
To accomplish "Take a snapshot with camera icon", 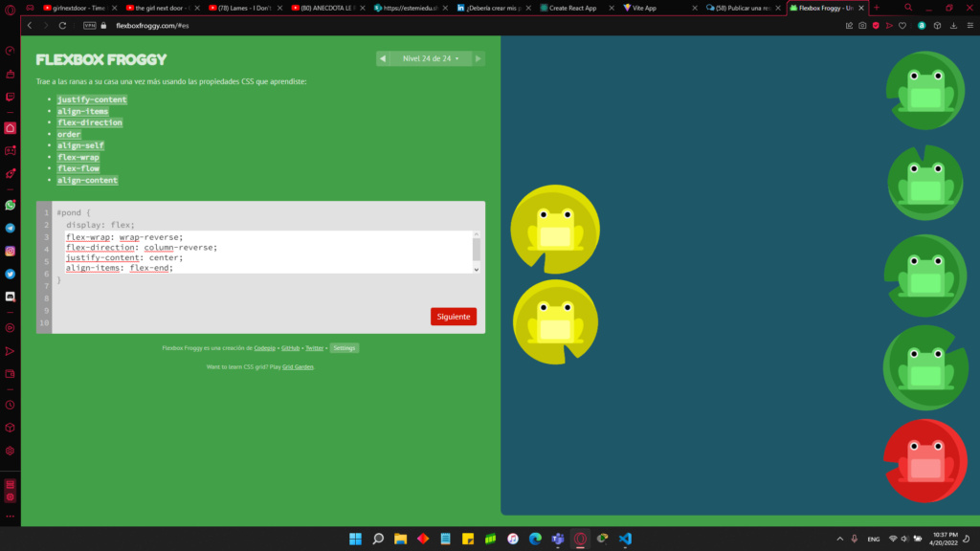I will (862, 26).
